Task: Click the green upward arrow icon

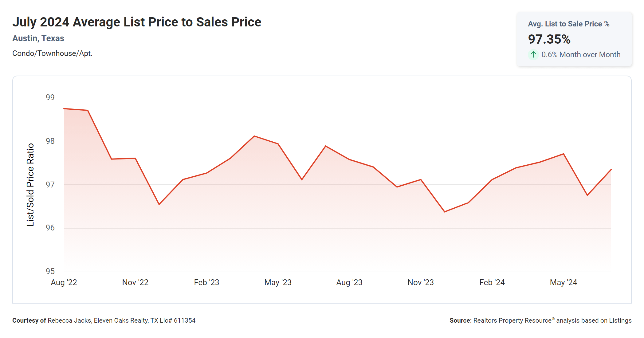Action: 533,55
